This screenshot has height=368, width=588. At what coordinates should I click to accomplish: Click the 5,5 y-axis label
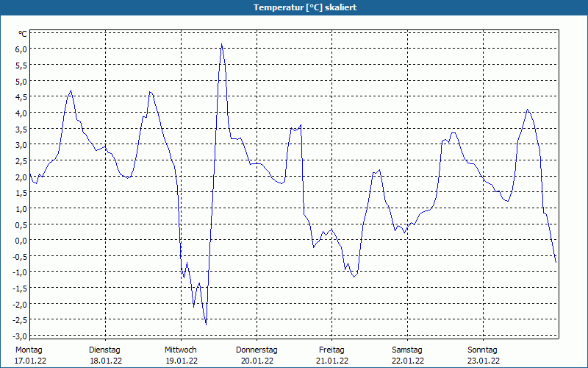(x=21, y=66)
